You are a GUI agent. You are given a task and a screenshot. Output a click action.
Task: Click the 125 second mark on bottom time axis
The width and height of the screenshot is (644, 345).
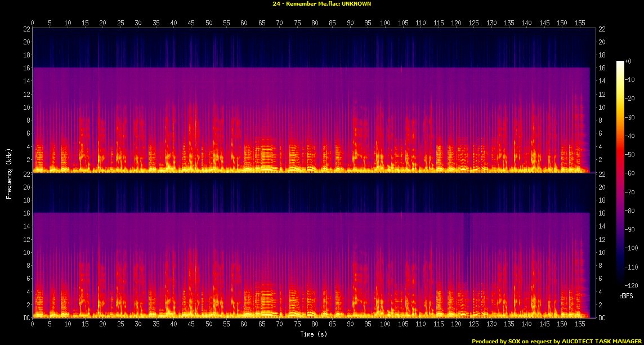pyautogui.click(x=473, y=325)
